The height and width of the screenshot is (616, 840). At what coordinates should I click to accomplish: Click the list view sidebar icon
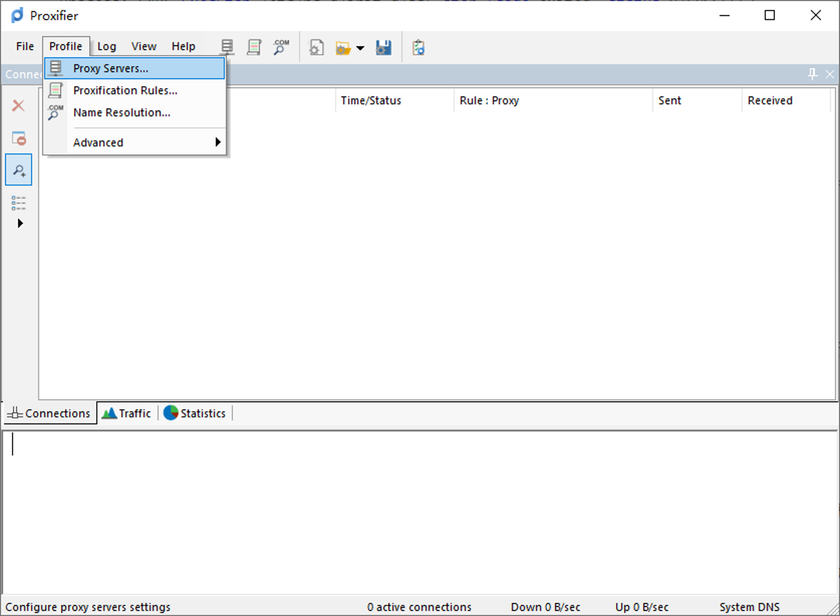point(18,203)
